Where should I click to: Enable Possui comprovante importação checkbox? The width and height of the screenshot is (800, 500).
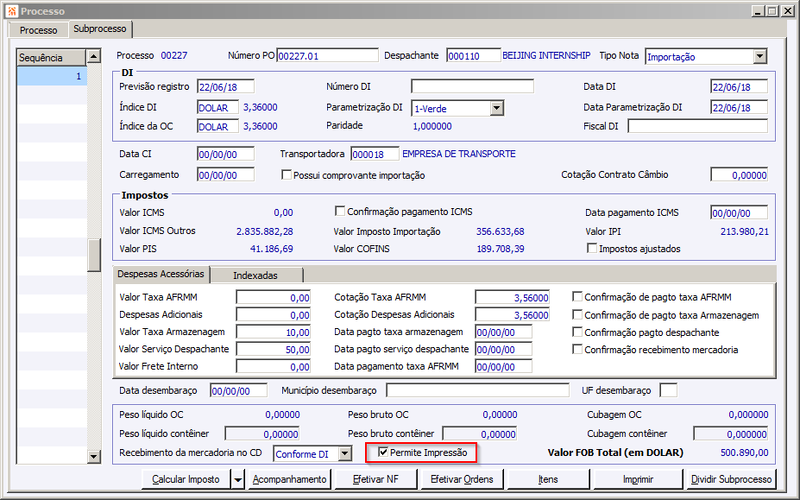[x=286, y=175]
